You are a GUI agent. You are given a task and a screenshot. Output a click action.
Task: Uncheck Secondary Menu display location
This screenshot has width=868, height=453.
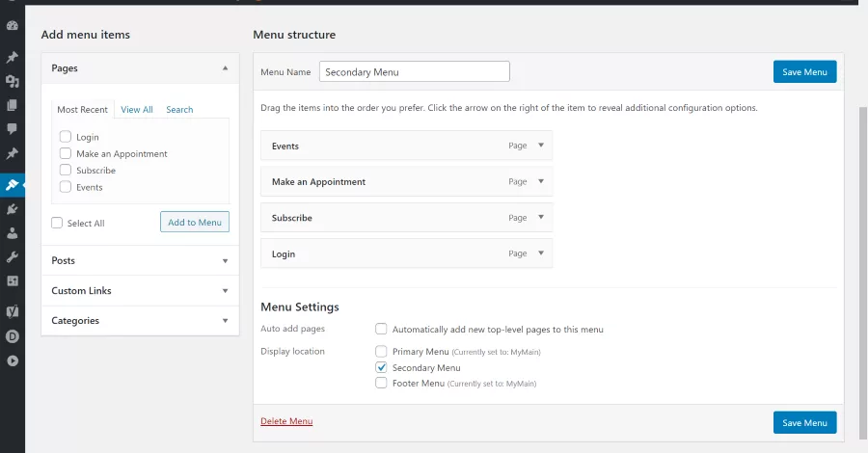[x=381, y=367]
